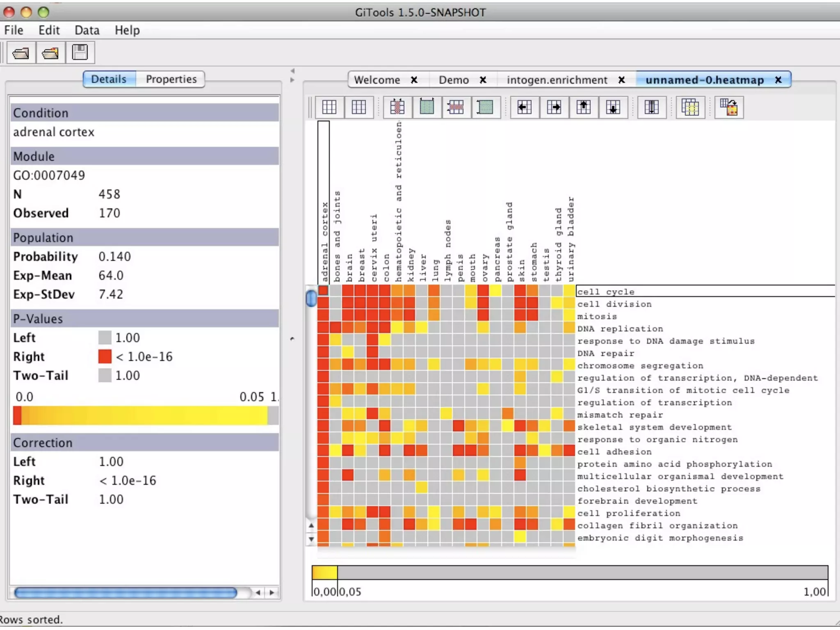The height and width of the screenshot is (630, 840).
Task: Switch to the intogen.enrichment tab
Action: (557, 80)
